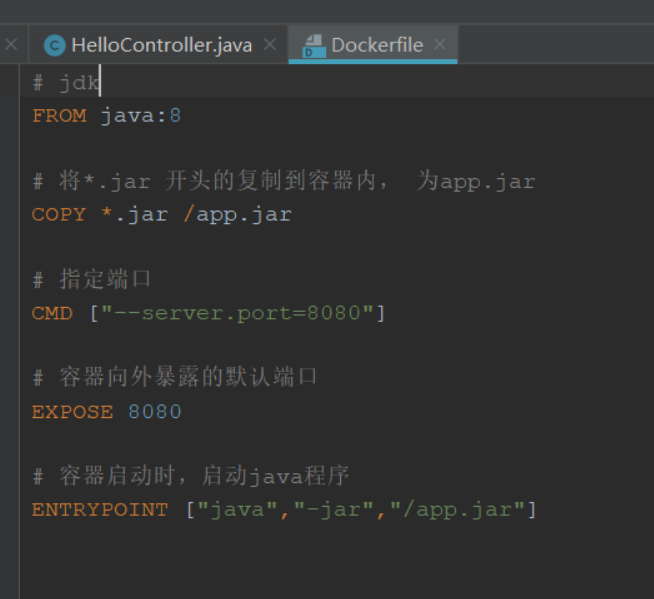Close the HelloController.java tab

tap(270, 44)
